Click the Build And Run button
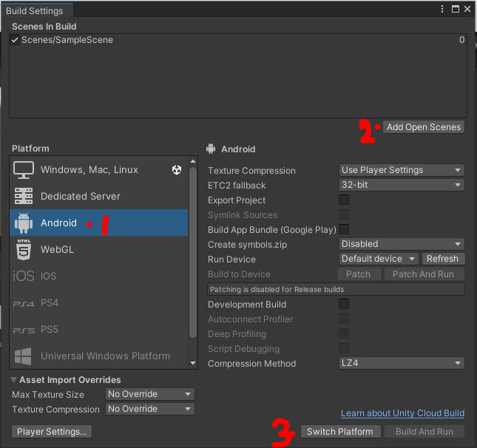Image resolution: width=477 pixels, height=448 pixels. pos(424,432)
